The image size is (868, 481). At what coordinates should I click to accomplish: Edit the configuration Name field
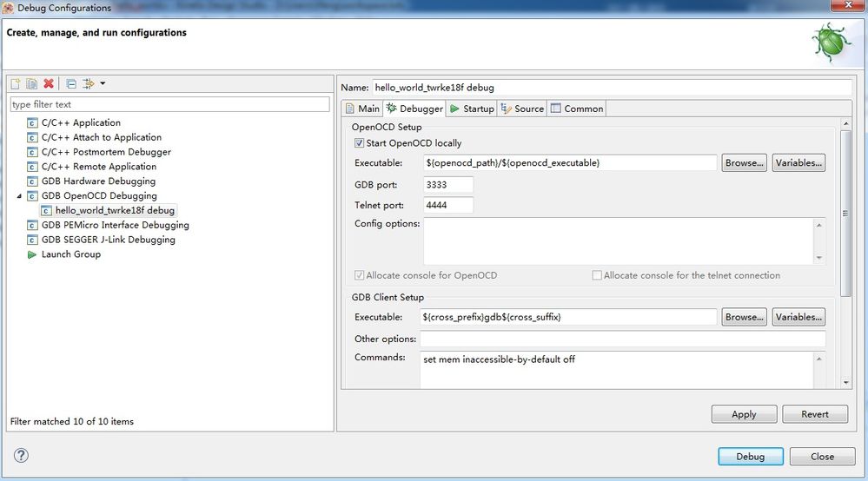click(612, 88)
